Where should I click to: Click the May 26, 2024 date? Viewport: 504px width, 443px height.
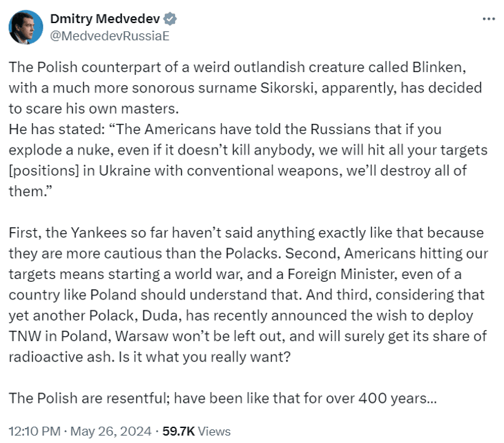(110, 431)
